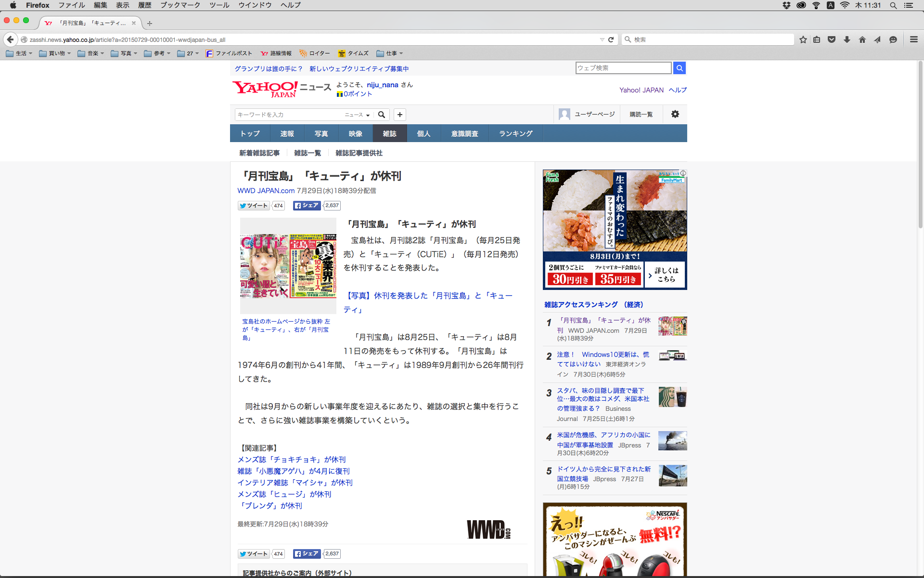
Task: Open the Firefox downloads arrow icon
Action: click(847, 39)
